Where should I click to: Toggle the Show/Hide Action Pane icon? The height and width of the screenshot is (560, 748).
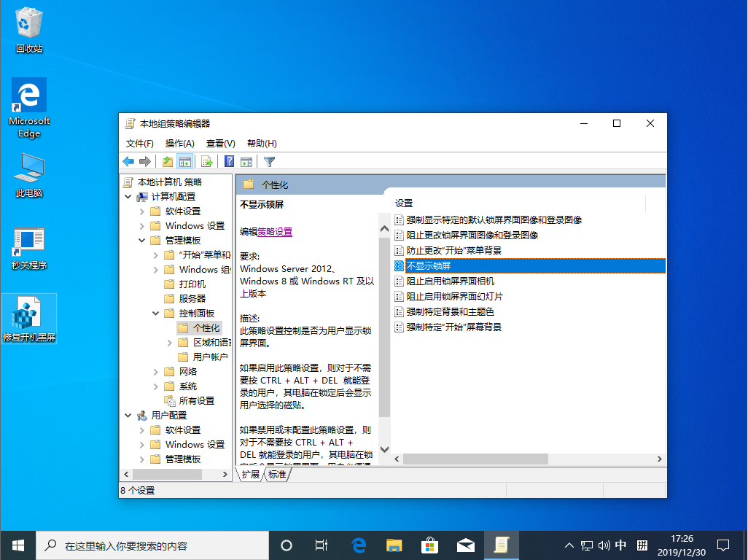click(246, 161)
